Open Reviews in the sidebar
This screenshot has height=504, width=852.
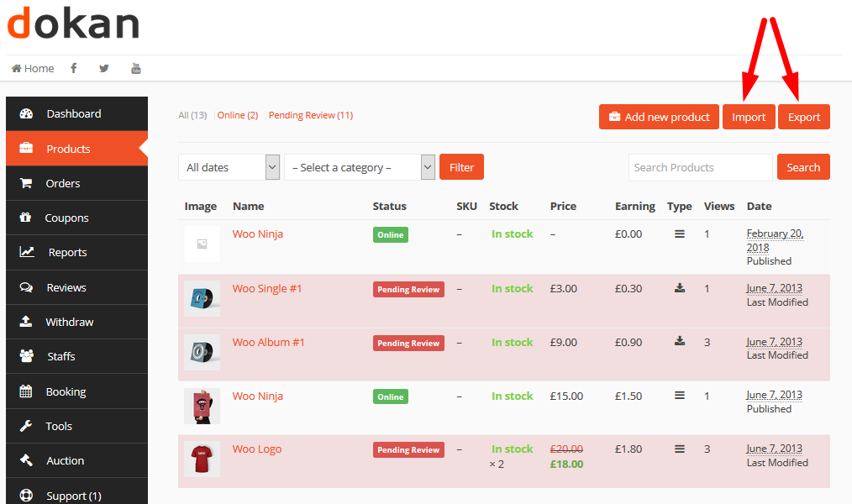[76, 287]
